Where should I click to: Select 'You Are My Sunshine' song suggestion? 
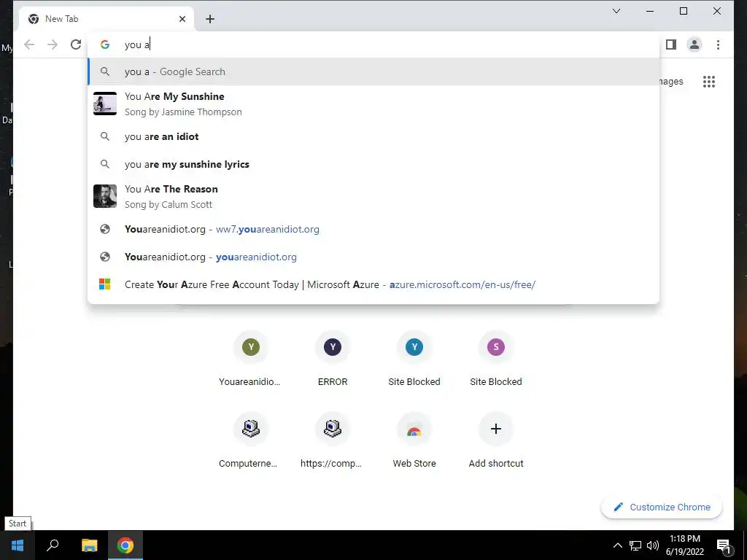pyautogui.click(x=374, y=104)
